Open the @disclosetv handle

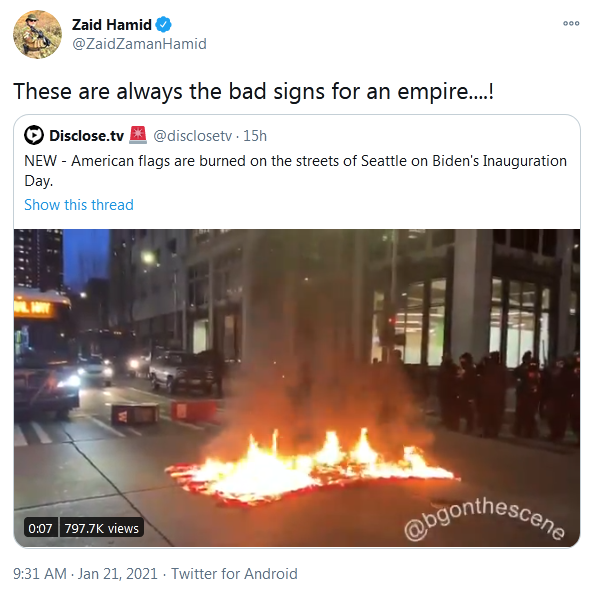[192, 136]
